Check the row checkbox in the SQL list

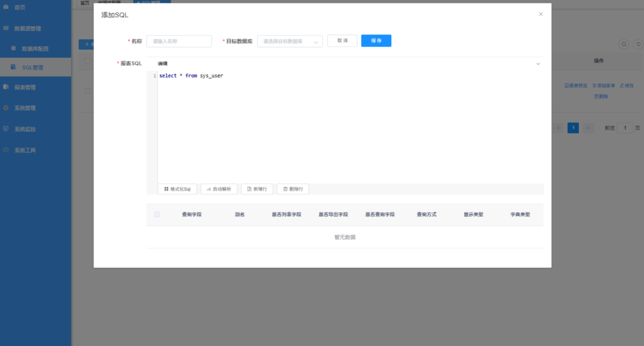pos(88,91)
